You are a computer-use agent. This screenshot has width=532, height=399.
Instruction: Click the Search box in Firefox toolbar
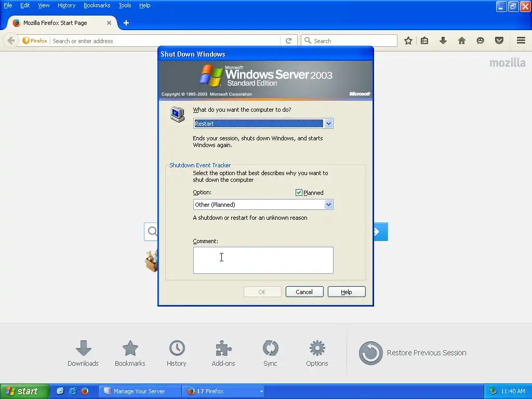(349, 41)
